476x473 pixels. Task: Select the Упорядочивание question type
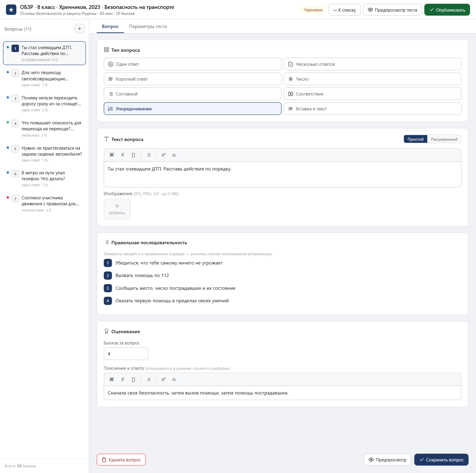coord(192,109)
